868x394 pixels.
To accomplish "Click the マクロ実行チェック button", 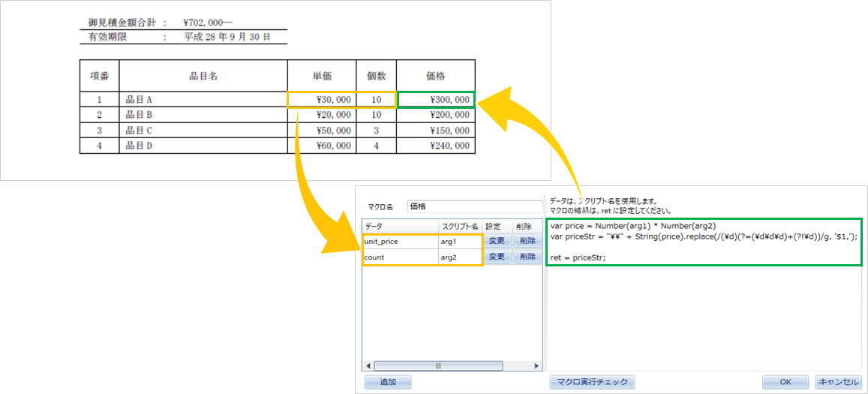I will pos(592,382).
